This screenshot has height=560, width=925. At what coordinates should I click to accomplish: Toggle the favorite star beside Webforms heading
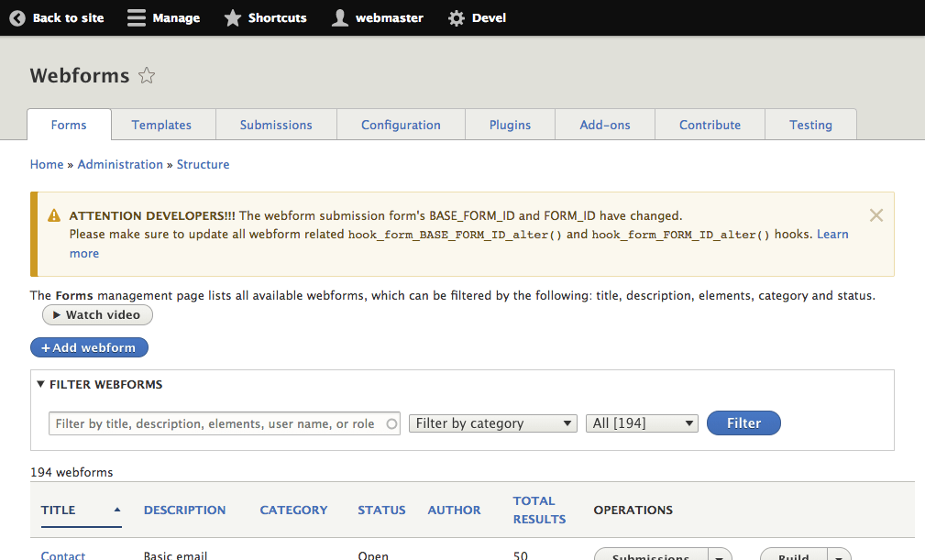[x=146, y=76]
